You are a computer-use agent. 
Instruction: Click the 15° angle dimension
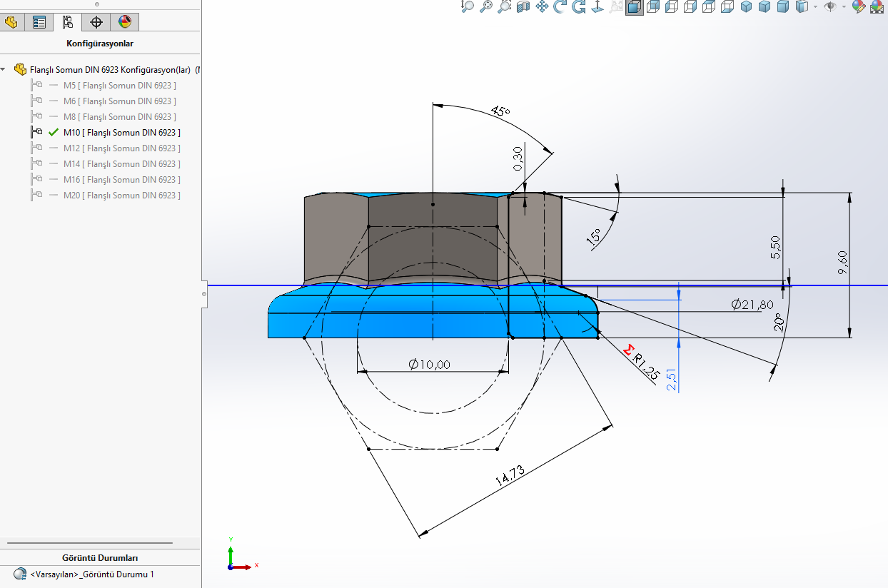(x=595, y=237)
